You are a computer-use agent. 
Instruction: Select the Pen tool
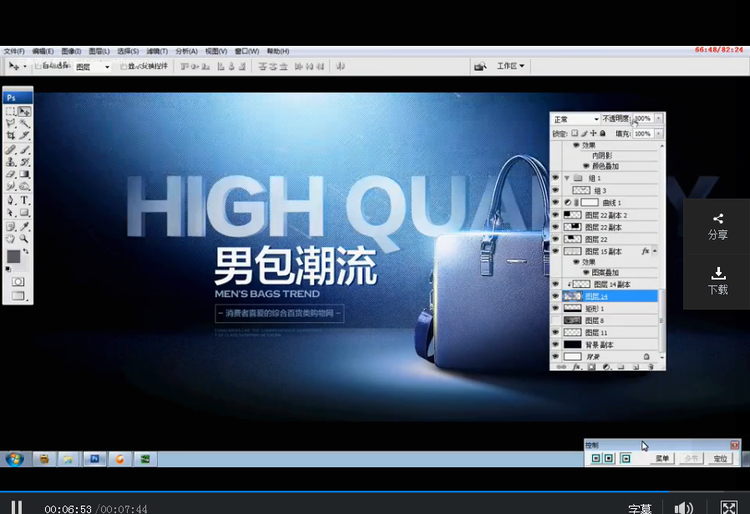[11, 200]
